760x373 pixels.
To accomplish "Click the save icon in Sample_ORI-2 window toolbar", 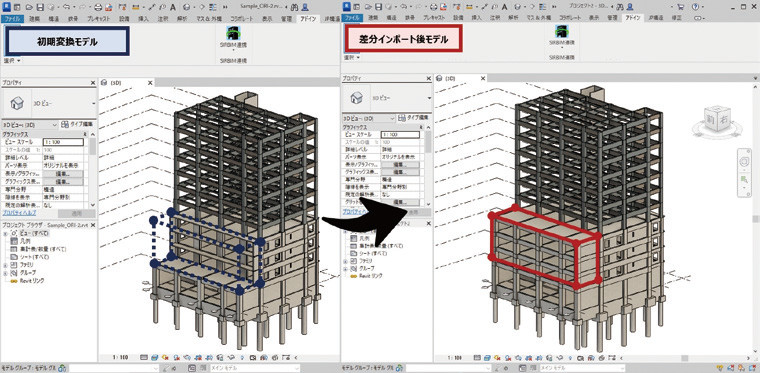I will (x=40, y=7).
